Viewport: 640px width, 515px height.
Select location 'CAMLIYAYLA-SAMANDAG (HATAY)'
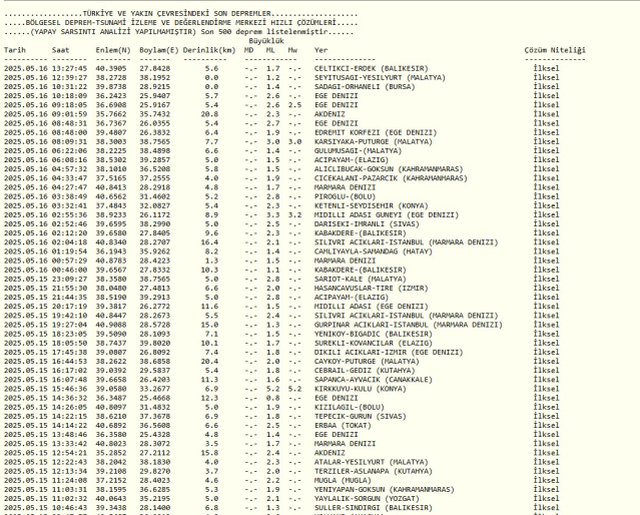click(373, 251)
